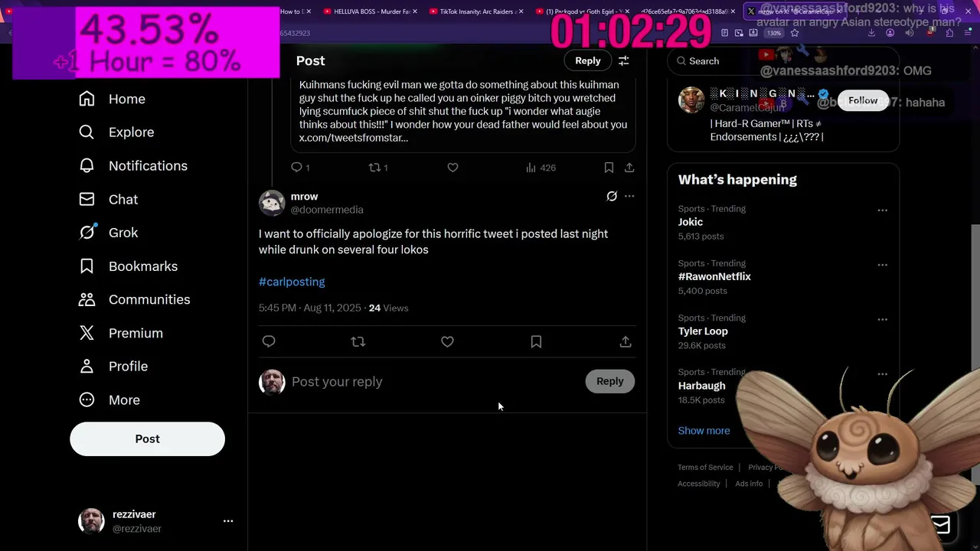
Task: Open browser hamburger menu
Action: click(968, 33)
